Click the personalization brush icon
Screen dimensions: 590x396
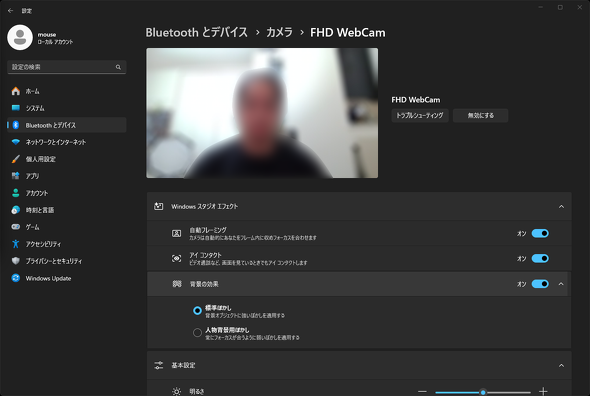click(x=15, y=159)
